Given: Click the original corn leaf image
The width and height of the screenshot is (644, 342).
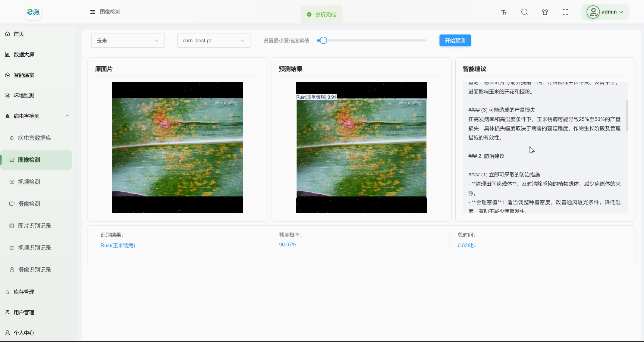Looking at the screenshot, I should click(177, 147).
